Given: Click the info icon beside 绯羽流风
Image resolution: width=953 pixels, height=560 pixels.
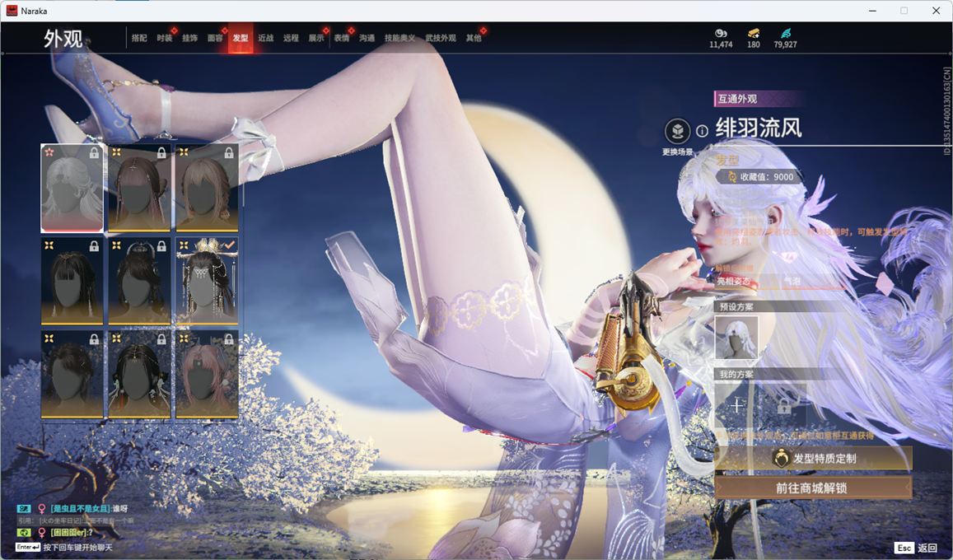Looking at the screenshot, I should click(702, 131).
